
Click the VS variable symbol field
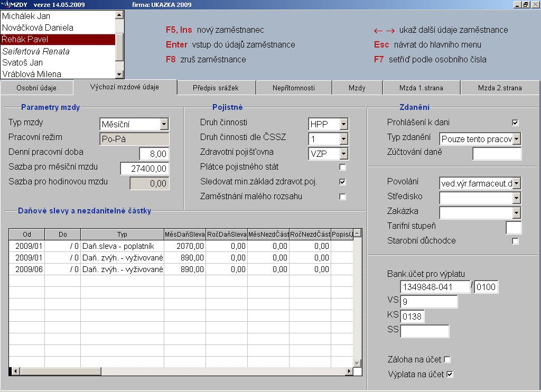click(x=429, y=302)
